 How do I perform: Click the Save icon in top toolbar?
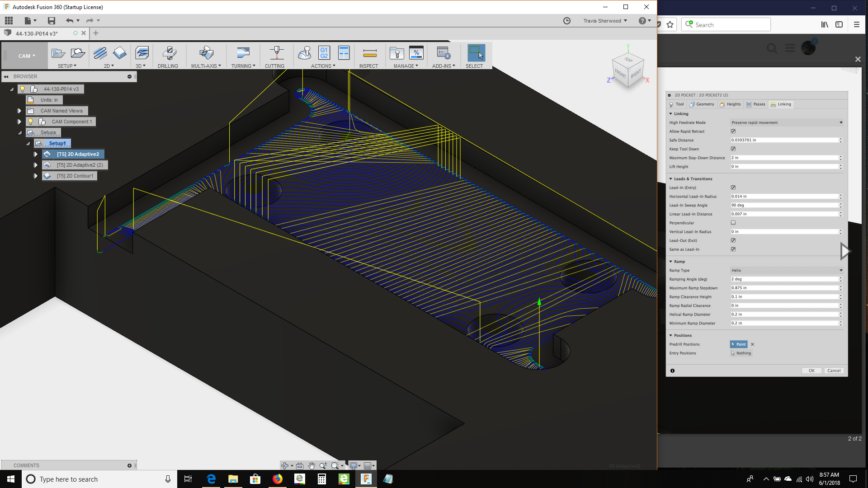tap(52, 21)
